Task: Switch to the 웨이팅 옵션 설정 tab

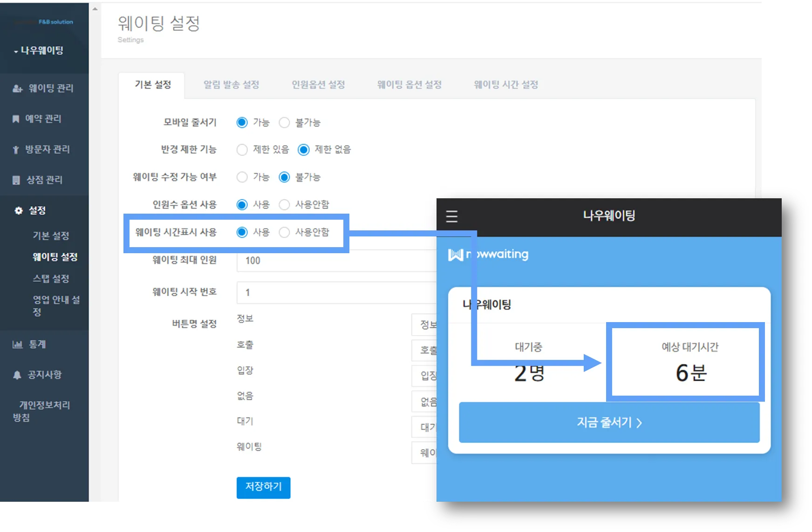Action: pos(409,85)
